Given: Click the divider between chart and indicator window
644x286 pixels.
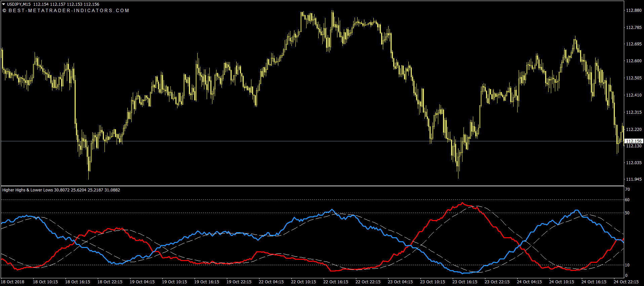Looking at the screenshot, I should point(312,186).
